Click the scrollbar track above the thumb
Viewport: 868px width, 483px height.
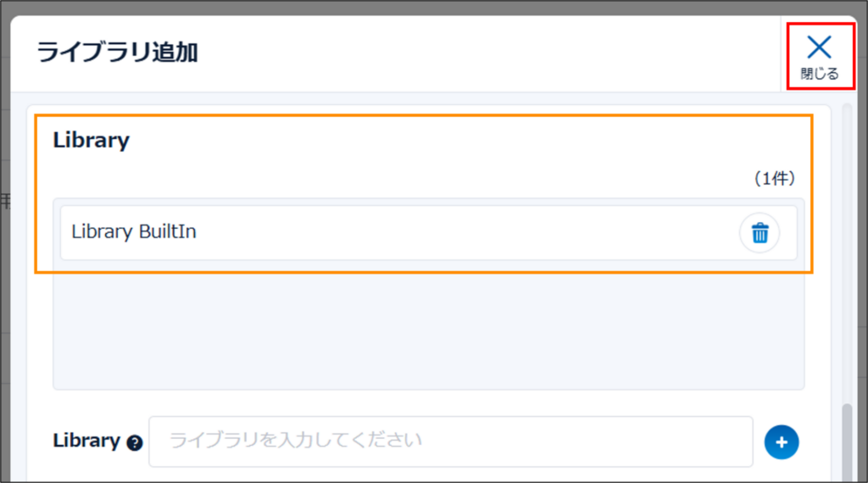(847, 254)
